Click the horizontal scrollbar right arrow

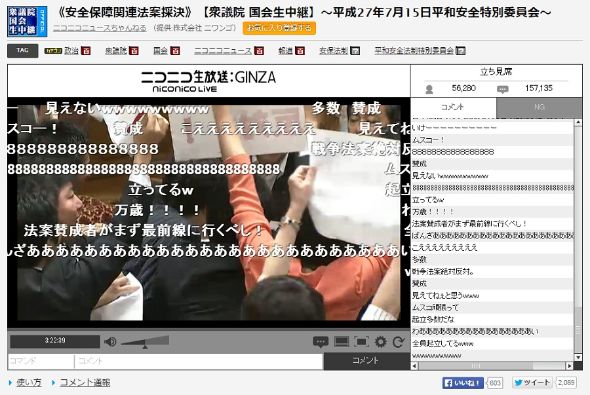point(570,366)
